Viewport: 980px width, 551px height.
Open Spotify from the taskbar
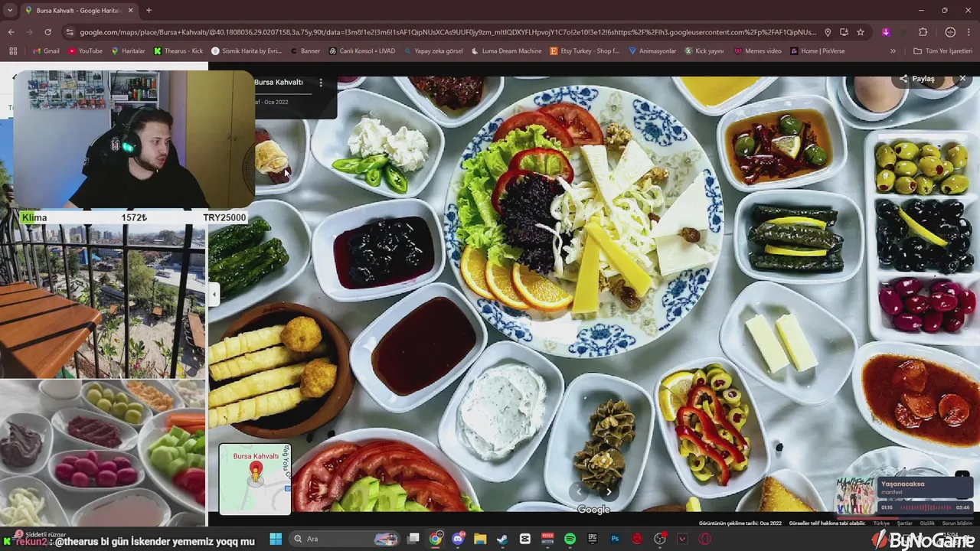(570, 539)
